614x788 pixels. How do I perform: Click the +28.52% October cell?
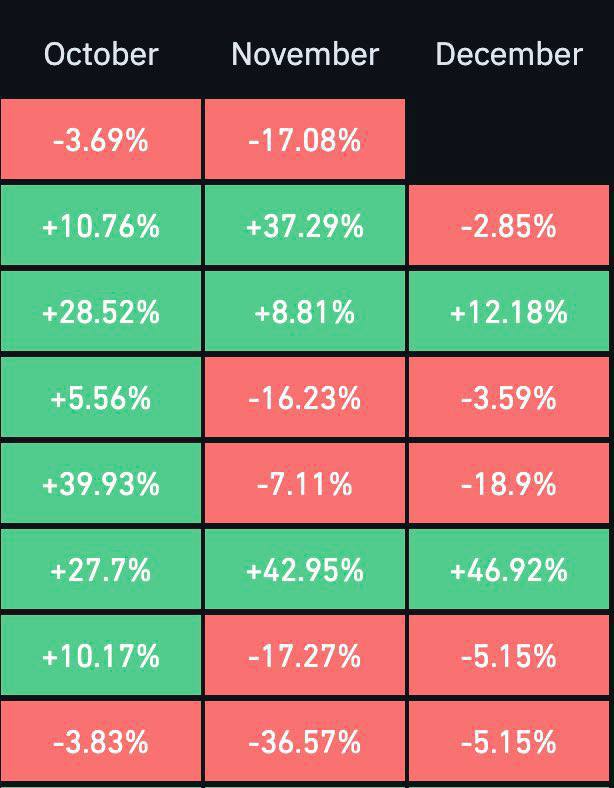[x=101, y=312]
